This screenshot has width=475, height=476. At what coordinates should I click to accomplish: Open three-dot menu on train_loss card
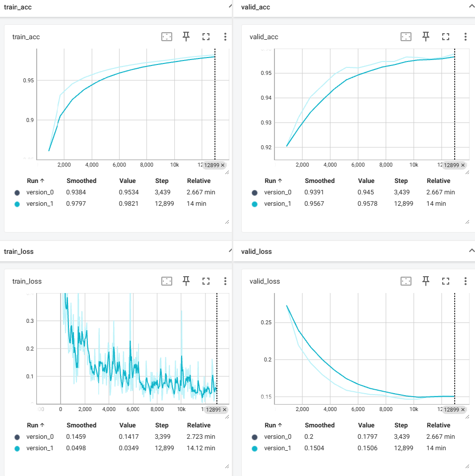pos(225,281)
